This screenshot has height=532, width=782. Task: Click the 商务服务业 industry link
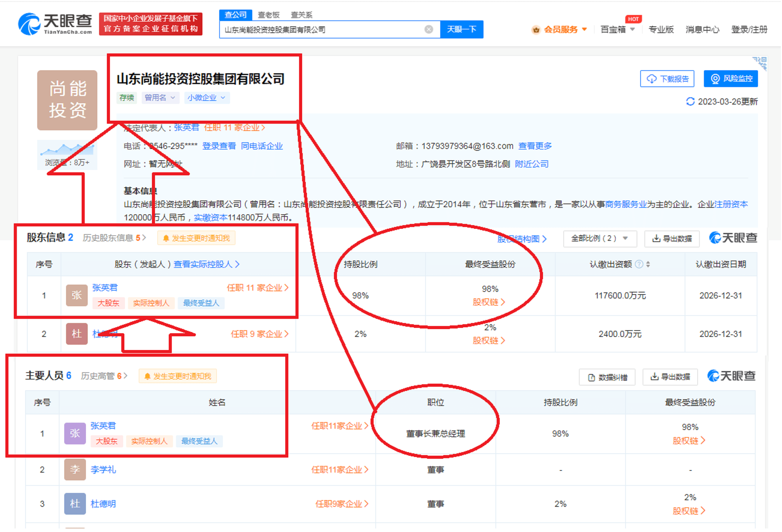pos(626,204)
